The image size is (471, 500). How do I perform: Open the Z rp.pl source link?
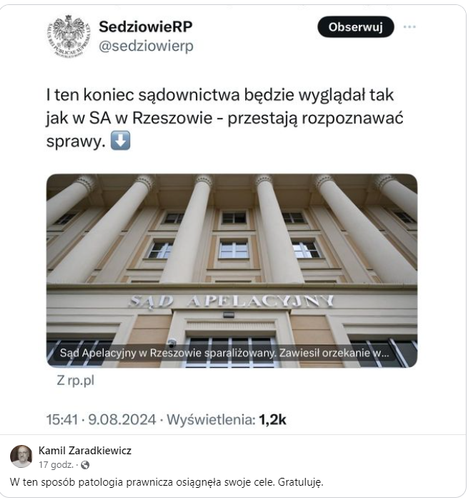[75, 380]
